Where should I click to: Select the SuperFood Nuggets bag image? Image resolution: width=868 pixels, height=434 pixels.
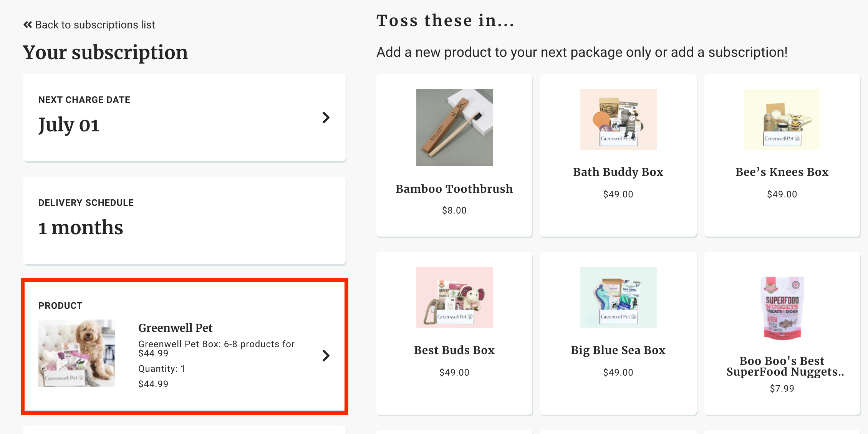click(x=782, y=308)
